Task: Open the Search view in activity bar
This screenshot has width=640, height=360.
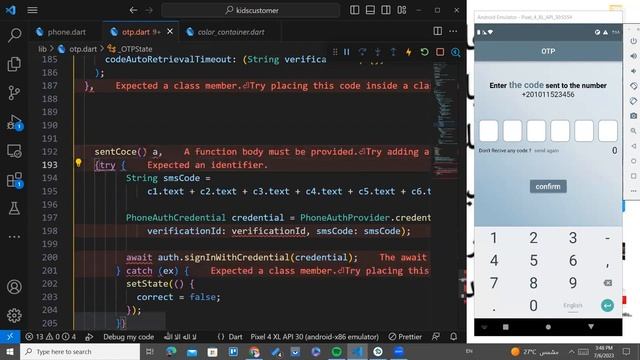Action: [x=14, y=35]
